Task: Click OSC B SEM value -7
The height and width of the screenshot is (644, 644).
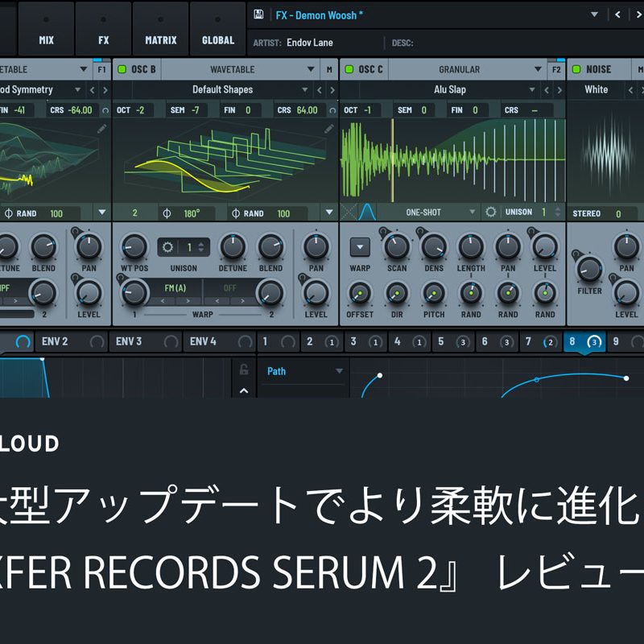Action: pos(196,110)
